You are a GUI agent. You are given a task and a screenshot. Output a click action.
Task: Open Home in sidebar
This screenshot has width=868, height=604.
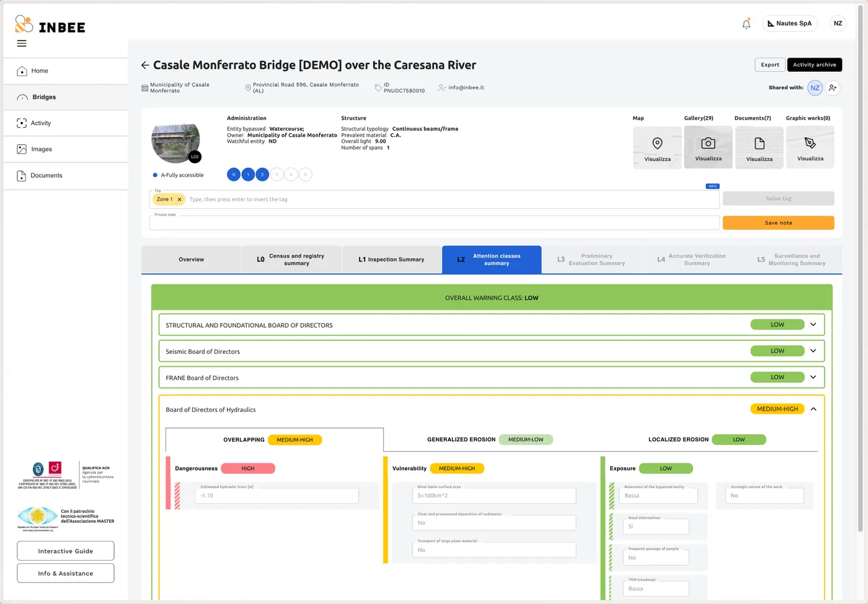click(x=65, y=71)
